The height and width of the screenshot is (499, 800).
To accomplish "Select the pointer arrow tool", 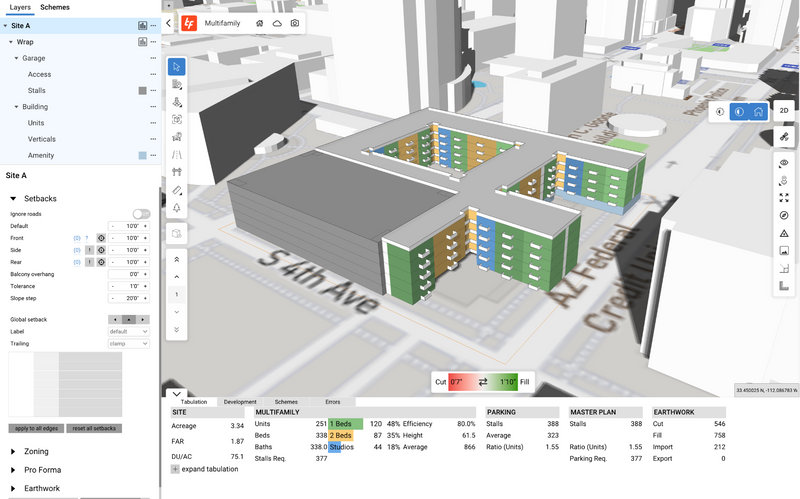I will 177,67.
